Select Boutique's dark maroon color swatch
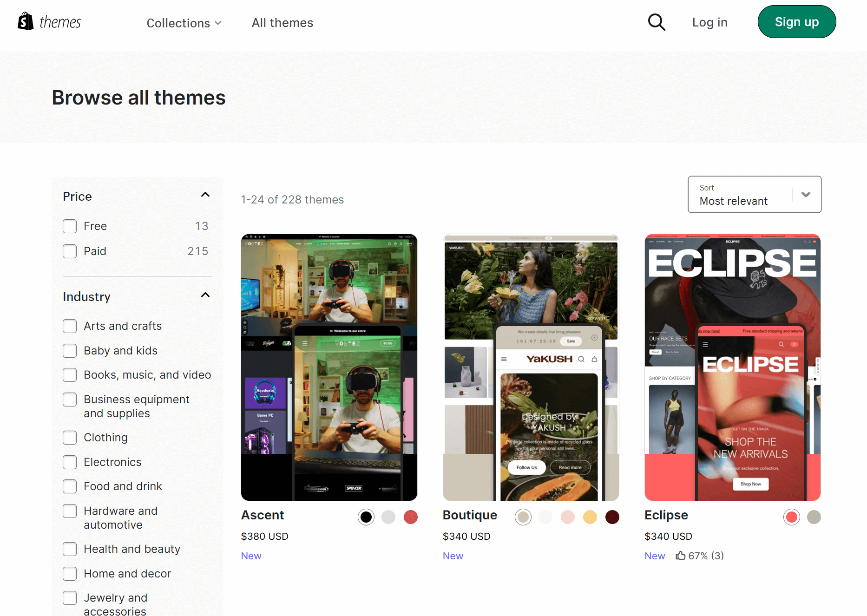This screenshot has width=867, height=616. [x=612, y=517]
